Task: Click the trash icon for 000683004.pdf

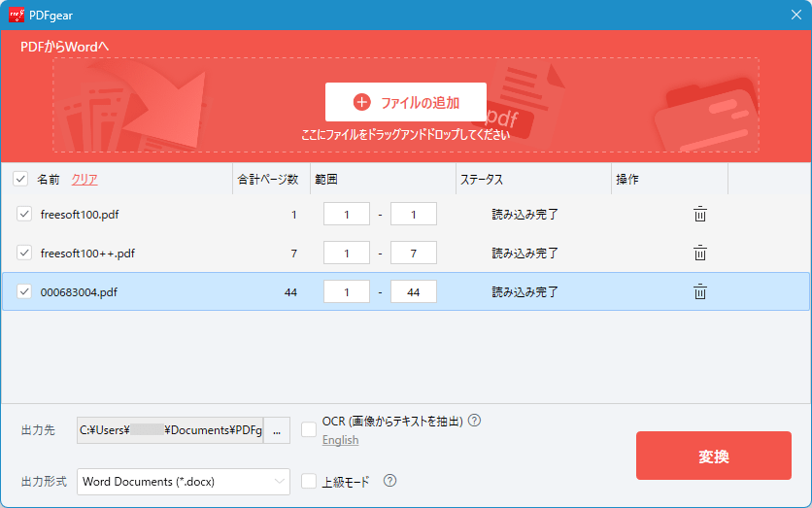Action: point(699,291)
